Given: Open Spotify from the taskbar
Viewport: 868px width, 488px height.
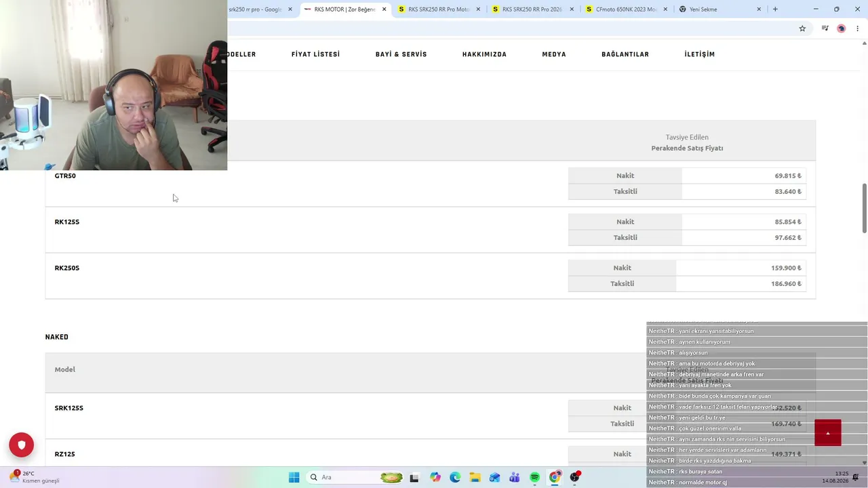Looking at the screenshot, I should tap(535, 477).
